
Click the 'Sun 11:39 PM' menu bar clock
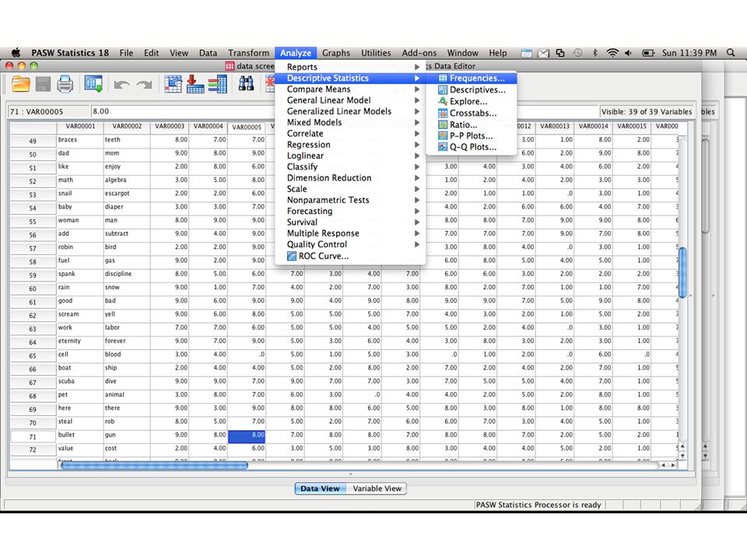point(689,53)
